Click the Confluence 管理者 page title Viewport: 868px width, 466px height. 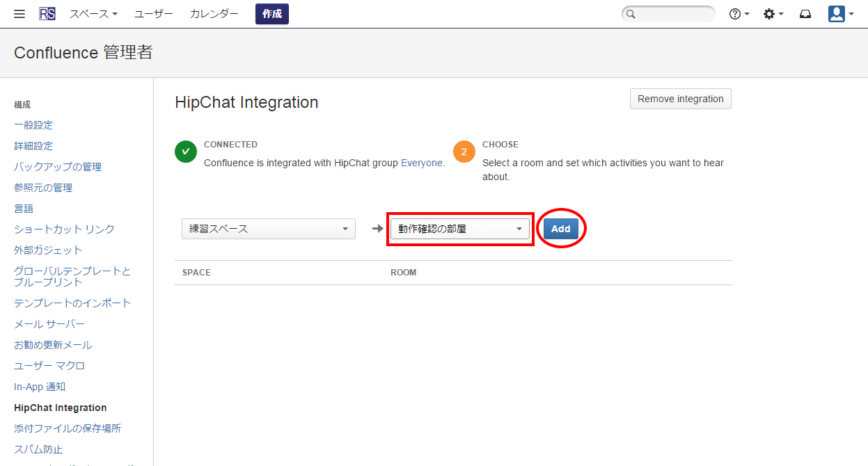point(84,53)
